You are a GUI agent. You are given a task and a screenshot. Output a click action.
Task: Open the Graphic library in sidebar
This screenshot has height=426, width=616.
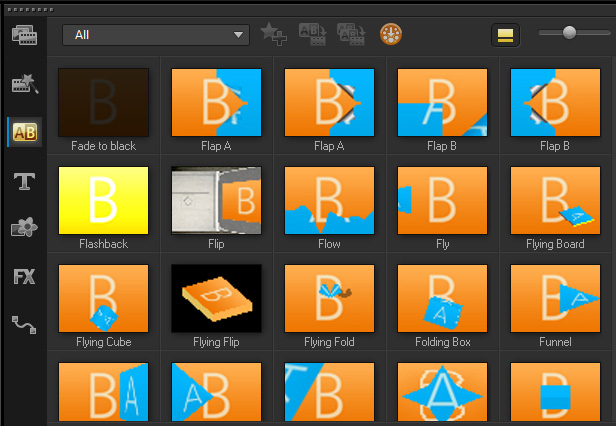click(23, 229)
